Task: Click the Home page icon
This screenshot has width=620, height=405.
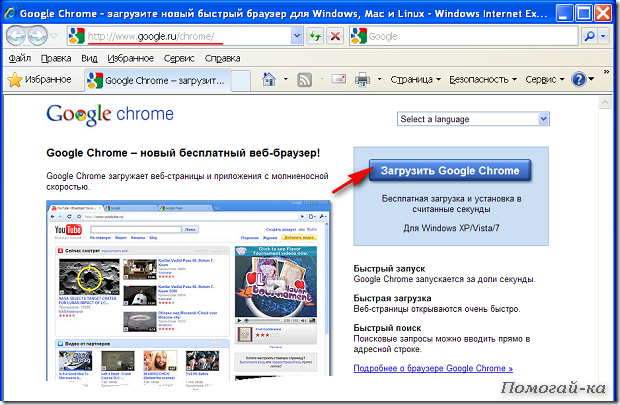Action: pos(269,79)
